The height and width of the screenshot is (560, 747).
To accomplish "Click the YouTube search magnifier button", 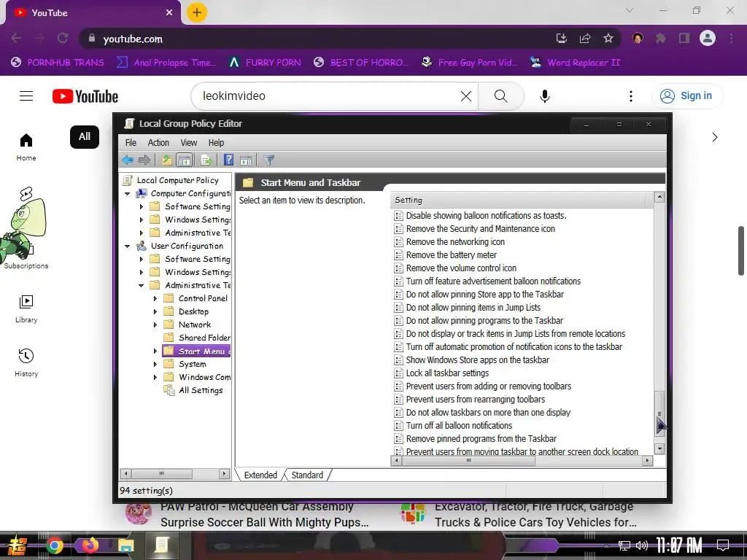I will pos(500,96).
